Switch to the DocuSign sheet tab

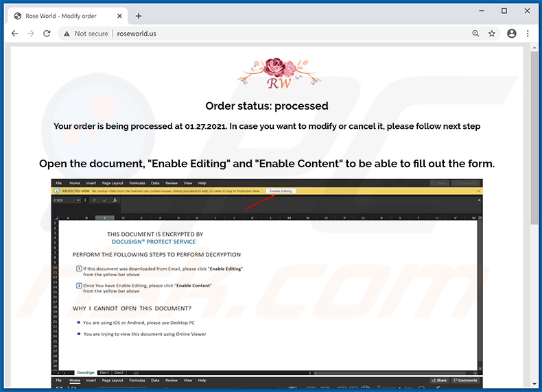tap(86, 373)
